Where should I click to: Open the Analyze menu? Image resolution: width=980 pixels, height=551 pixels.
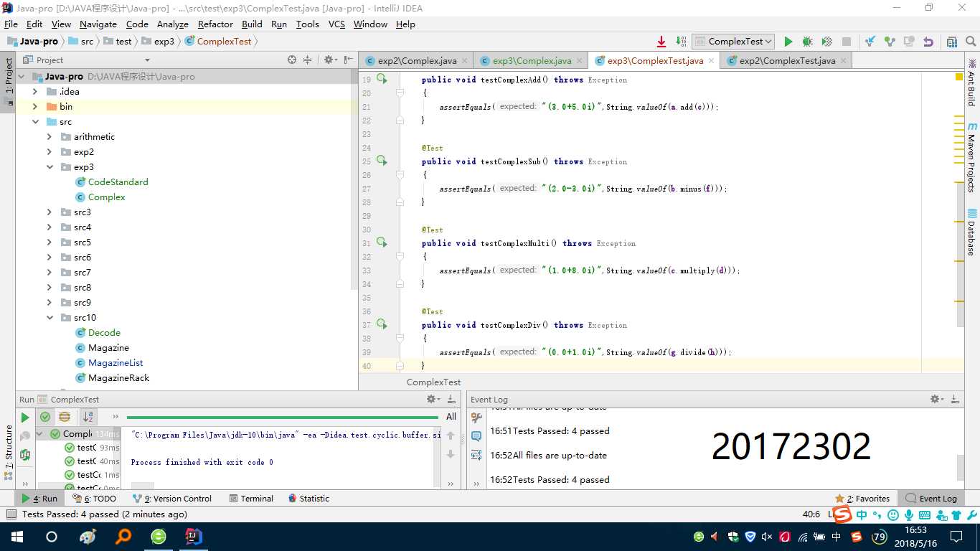click(172, 24)
